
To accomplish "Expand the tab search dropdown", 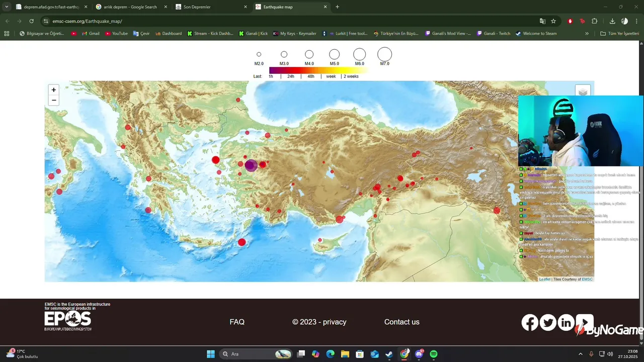I will [x=7, y=7].
